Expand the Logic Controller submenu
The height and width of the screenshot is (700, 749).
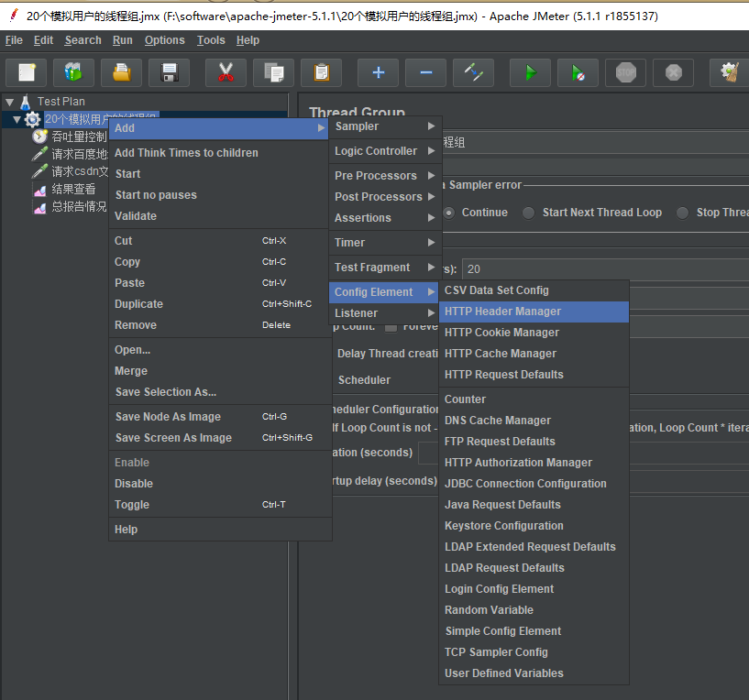[x=385, y=151]
